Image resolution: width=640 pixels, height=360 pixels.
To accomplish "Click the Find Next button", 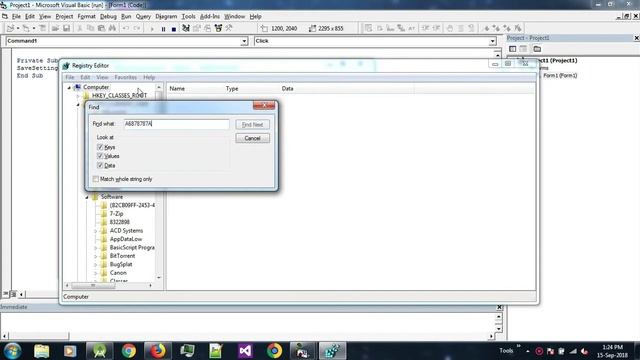I will tap(252, 124).
